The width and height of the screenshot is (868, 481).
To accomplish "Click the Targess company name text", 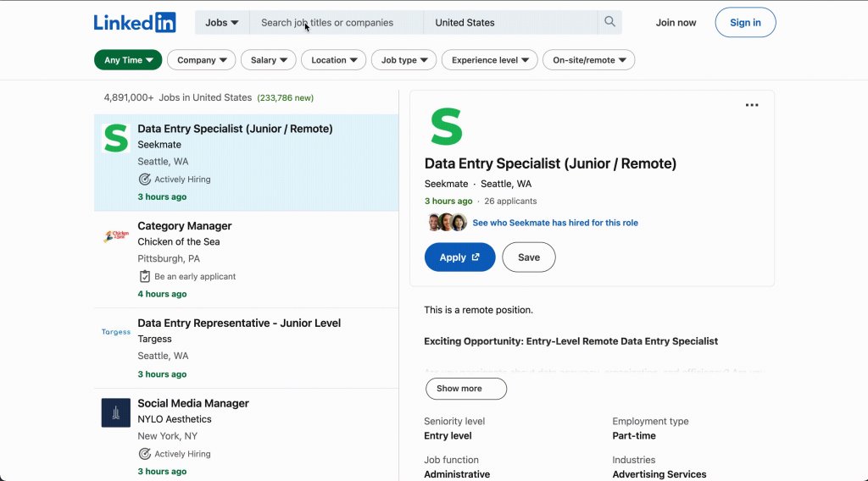I will click(154, 339).
